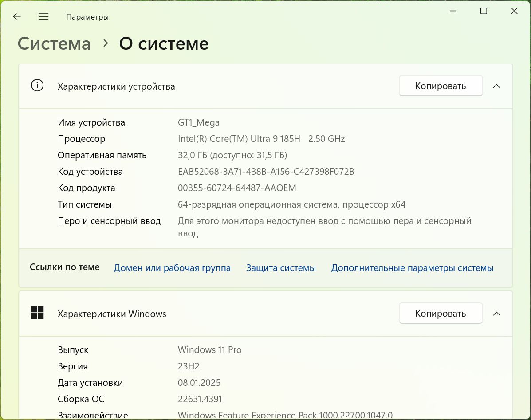
Task: Copy Windows specifications with Копировать
Action: pyautogui.click(x=441, y=314)
